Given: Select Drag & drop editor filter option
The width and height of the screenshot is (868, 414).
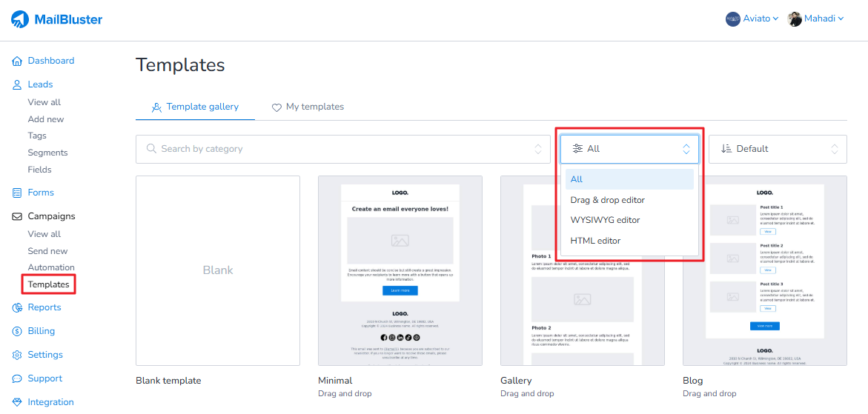Looking at the screenshot, I should tap(607, 200).
